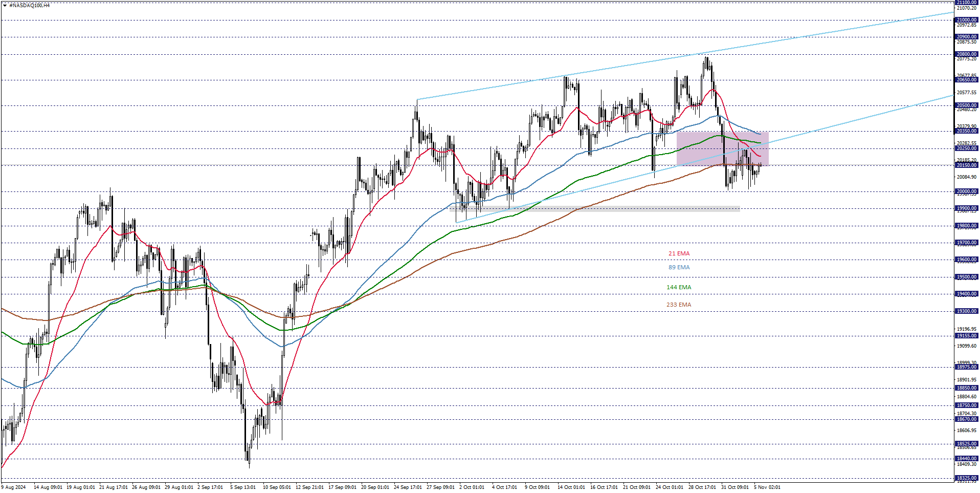The image size is (980, 493).
Task: Click the 27 Sep 09:01 time label
Action: (440, 487)
